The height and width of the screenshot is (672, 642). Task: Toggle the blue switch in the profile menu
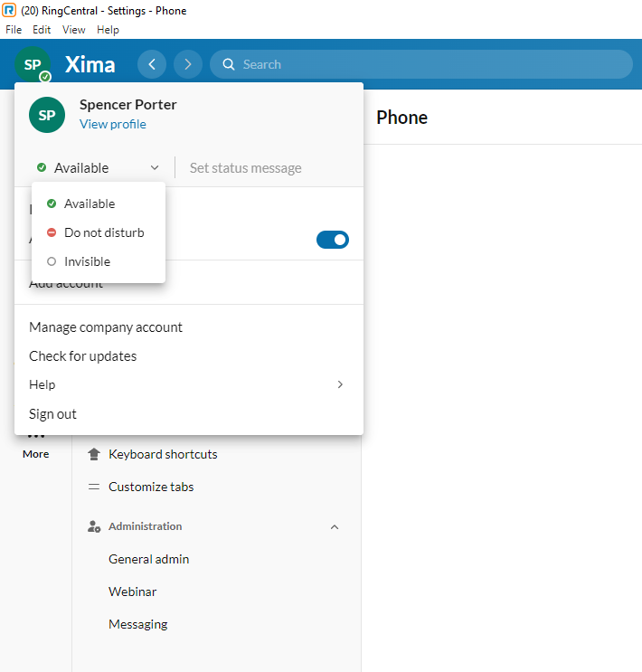333,240
